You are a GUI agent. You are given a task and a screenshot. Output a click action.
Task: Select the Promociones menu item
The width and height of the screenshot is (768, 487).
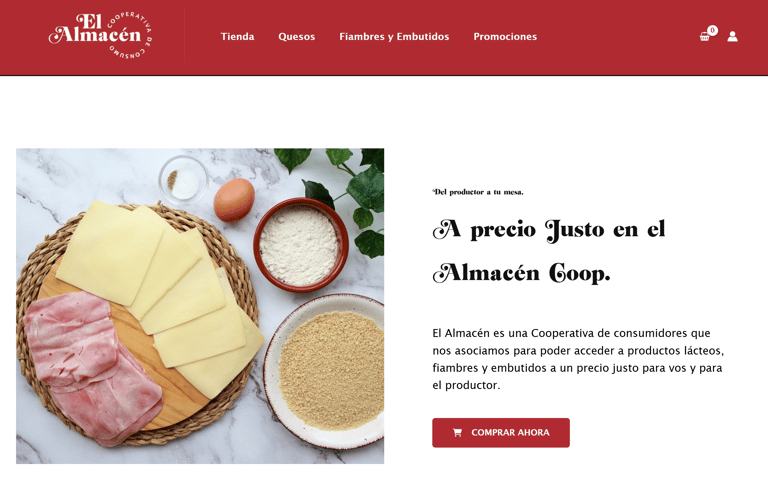click(x=505, y=37)
